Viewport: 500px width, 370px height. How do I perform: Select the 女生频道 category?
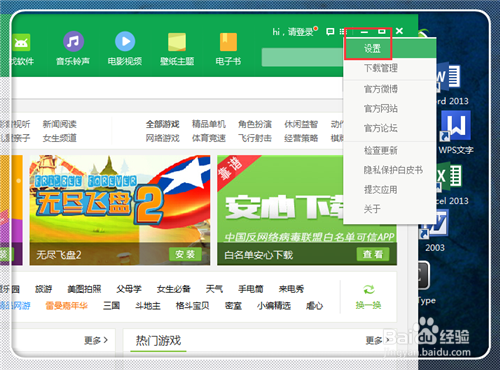60,138
